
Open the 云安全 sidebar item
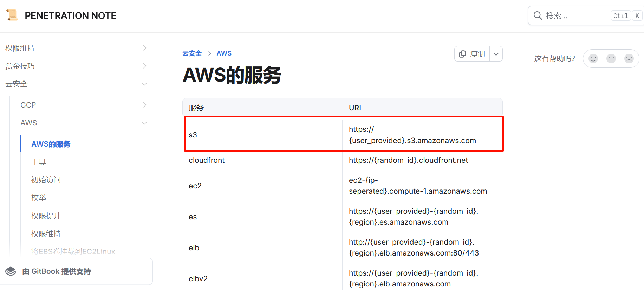(x=17, y=84)
